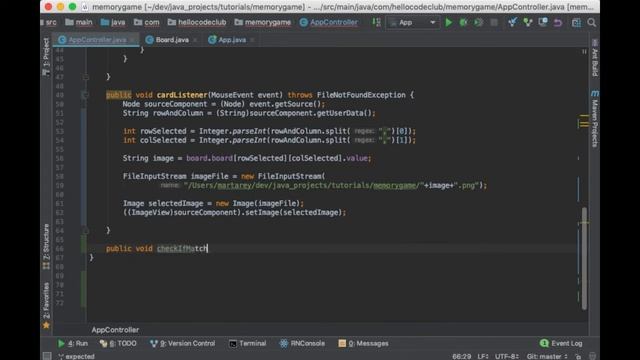Image resolution: width=640 pixels, height=360 pixels.
Task: Toggle the Maven Projects side panel
Action: (x=595, y=119)
